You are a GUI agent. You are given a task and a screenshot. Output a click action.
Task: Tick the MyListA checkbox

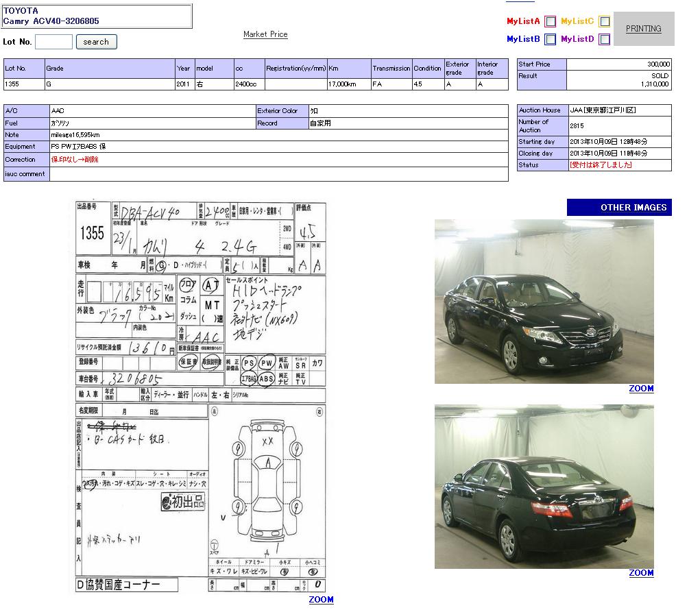(550, 22)
